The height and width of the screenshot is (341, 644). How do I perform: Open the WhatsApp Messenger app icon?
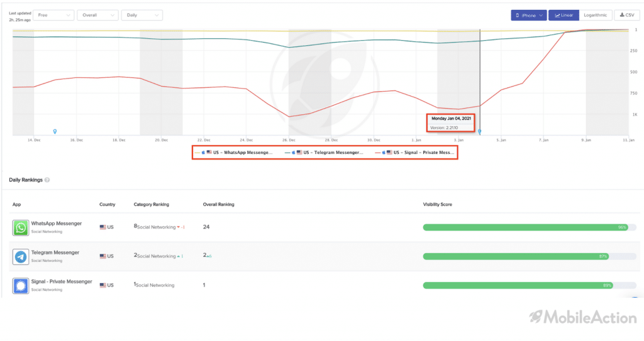(21, 227)
